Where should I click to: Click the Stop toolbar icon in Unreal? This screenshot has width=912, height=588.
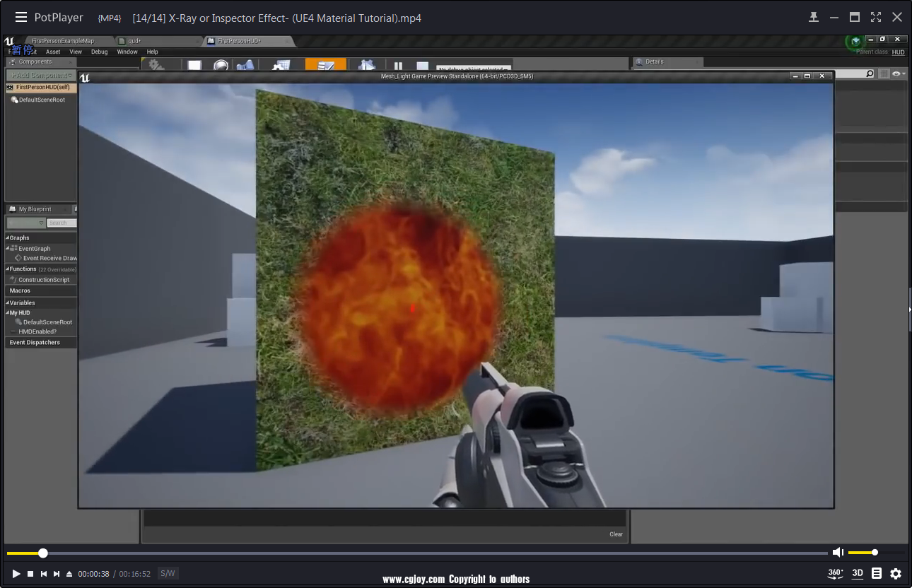point(422,66)
